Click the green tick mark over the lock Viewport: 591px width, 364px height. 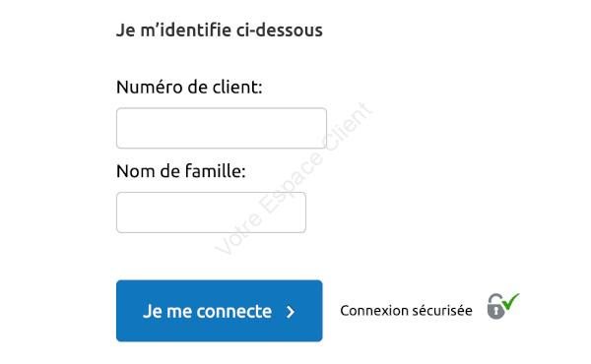(511, 301)
